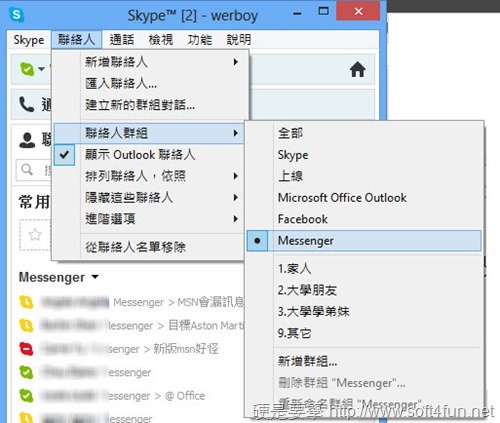Select Skype contact group in submenu

click(364, 155)
